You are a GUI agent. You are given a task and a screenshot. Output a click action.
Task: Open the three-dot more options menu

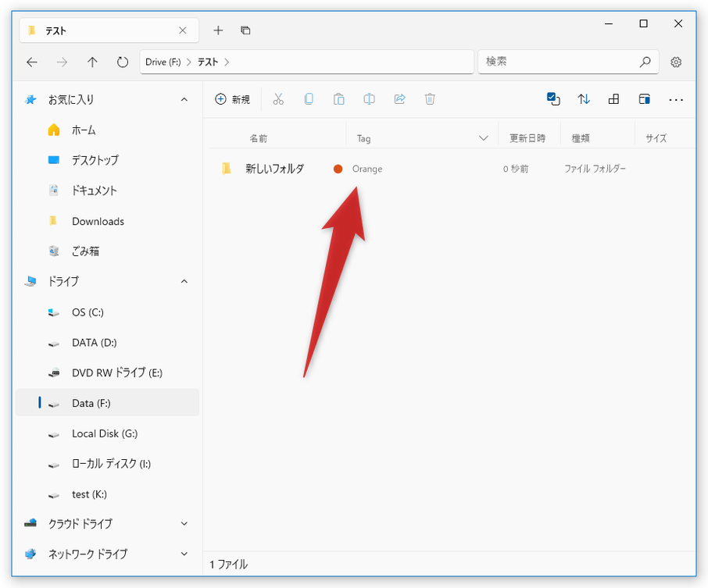point(676,100)
